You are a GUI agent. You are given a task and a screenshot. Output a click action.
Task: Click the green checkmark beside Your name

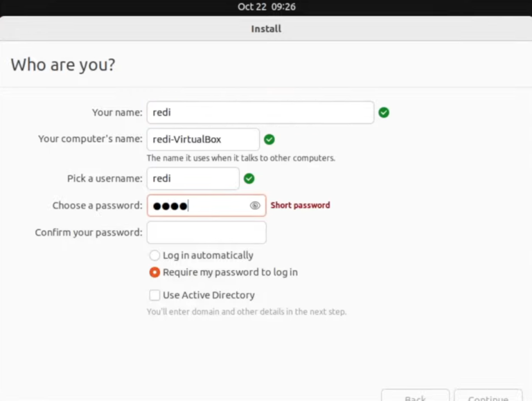pyautogui.click(x=384, y=112)
